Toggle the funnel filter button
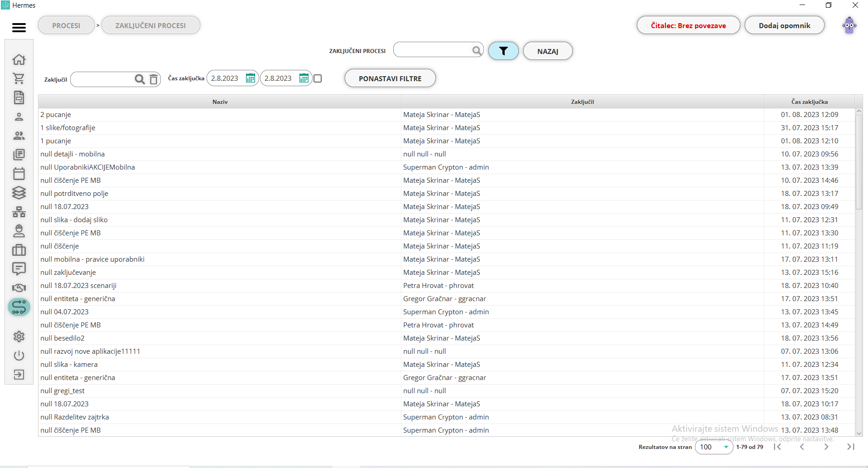The width and height of the screenshot is (868, 468). [x=503, y=51]
